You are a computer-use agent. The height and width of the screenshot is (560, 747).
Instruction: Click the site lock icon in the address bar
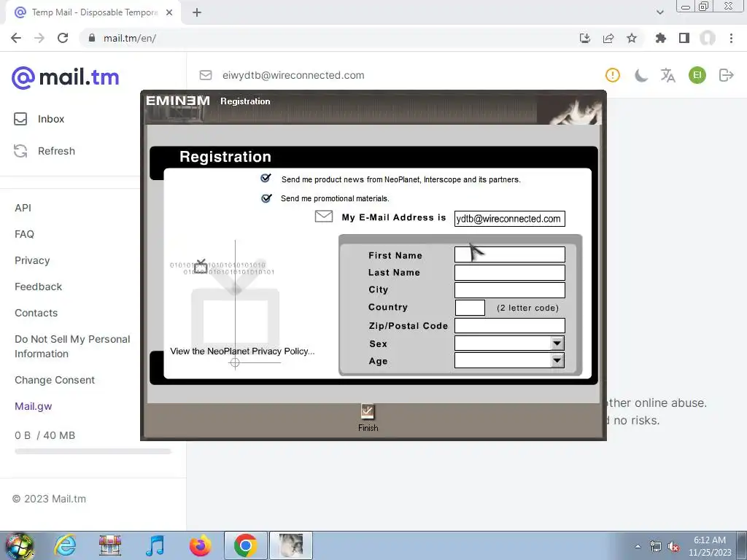[92, 38]
